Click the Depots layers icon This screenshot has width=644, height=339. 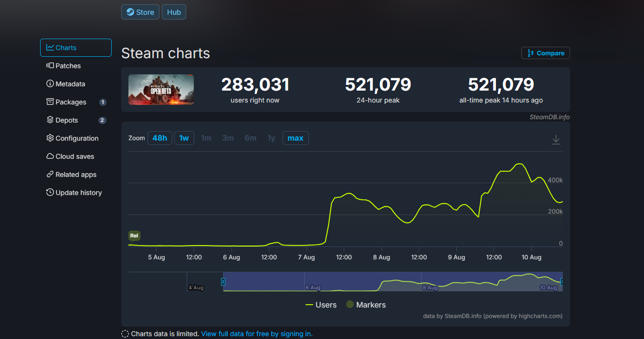[x=50, y=120]
